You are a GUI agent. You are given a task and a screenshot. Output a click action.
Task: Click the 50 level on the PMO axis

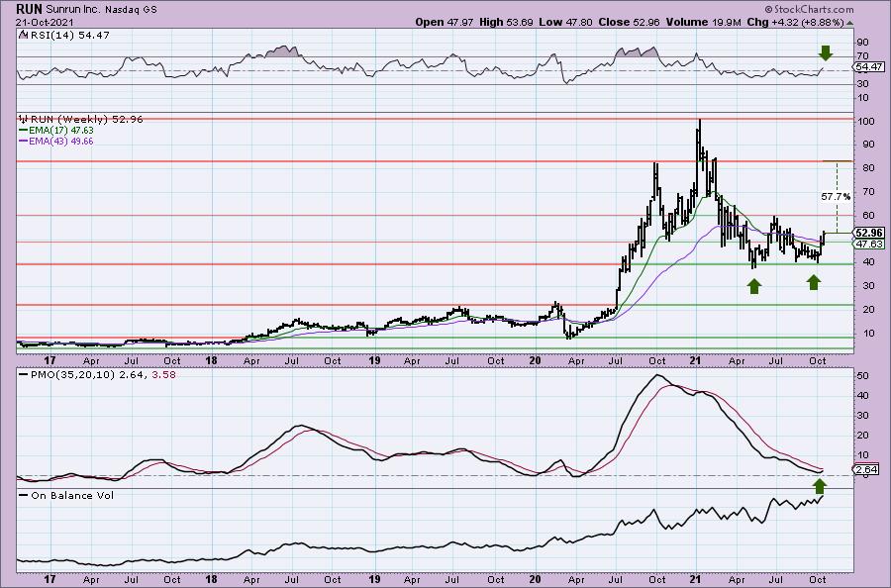tap(863, 375)
